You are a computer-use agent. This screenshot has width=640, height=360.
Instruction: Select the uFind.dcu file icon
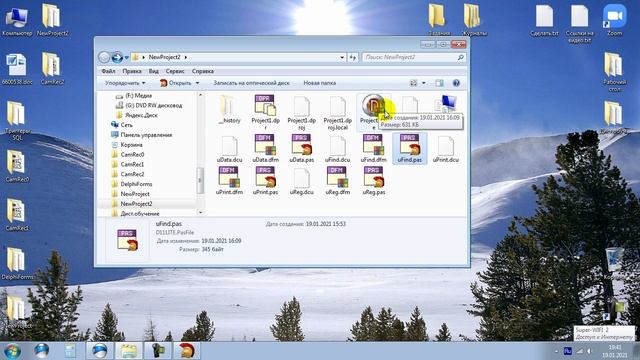337,145
